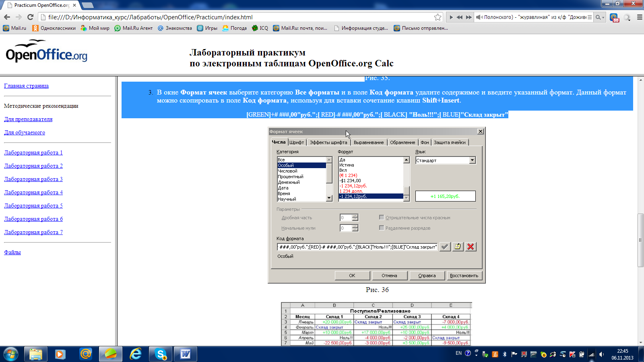
Task: Open Лабораторная работа 4
Action: (33, 192)
